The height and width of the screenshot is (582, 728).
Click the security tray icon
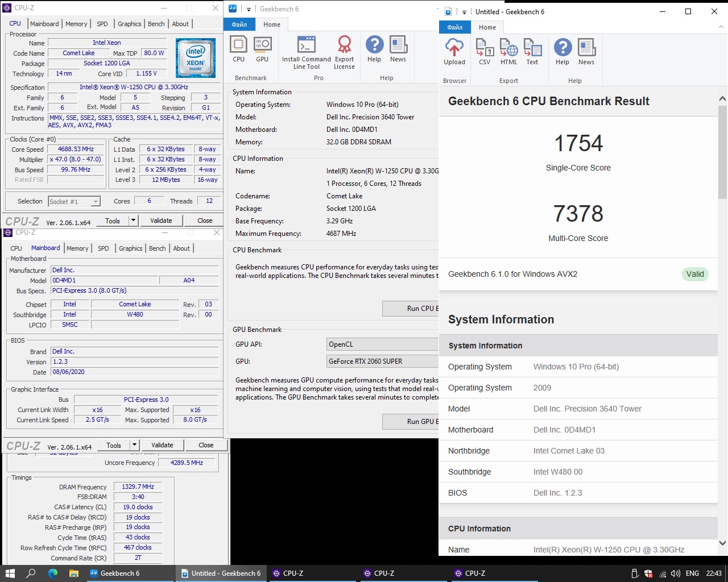point(649,573)
